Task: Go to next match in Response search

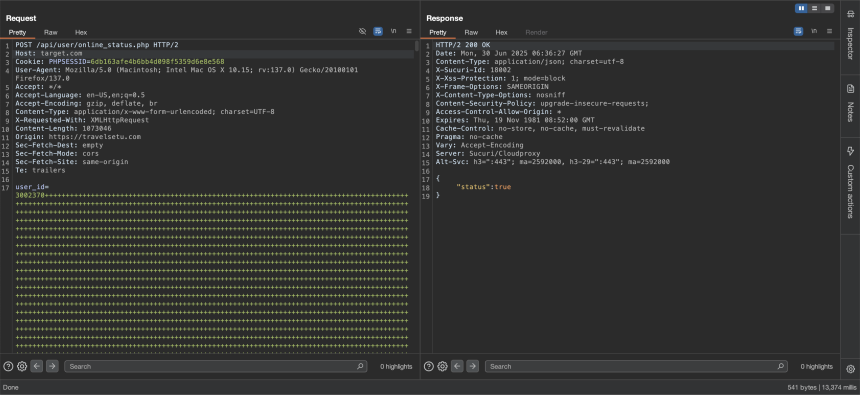Action: point(472,366)
